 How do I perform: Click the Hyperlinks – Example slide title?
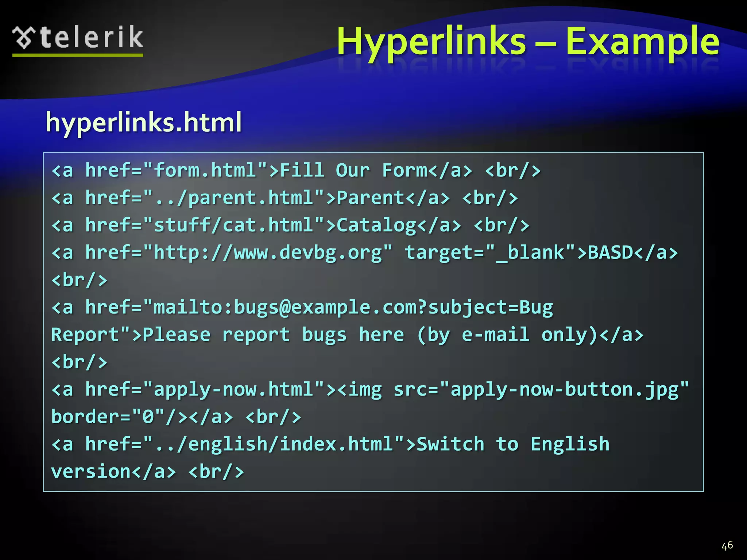(527, 42)
